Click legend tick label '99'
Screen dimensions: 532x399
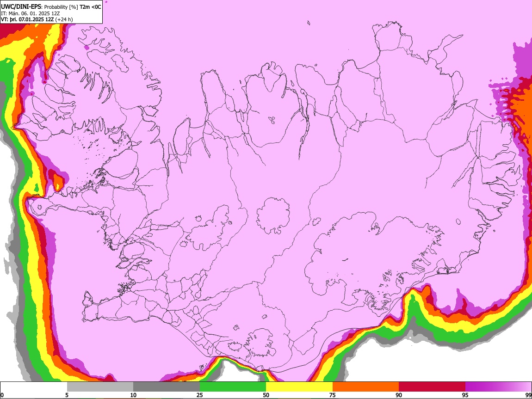coord(528,395)
